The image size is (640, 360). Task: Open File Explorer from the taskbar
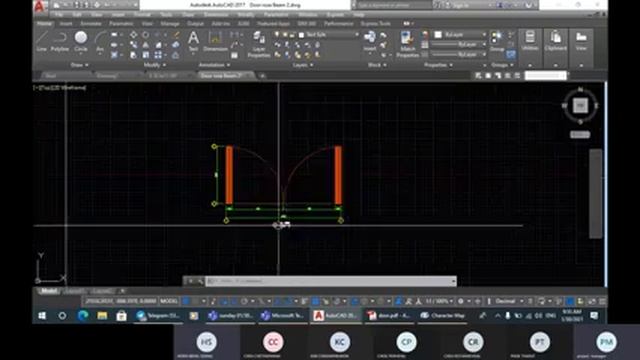[102, 316]
